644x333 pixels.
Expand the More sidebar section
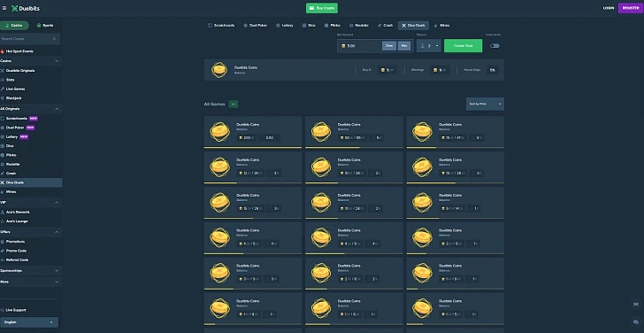57,282
